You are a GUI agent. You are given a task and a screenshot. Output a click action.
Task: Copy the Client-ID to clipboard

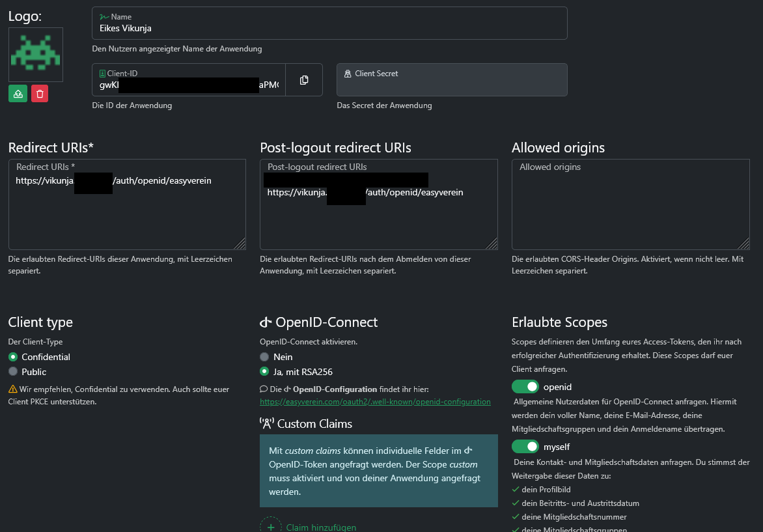(304, 80)
